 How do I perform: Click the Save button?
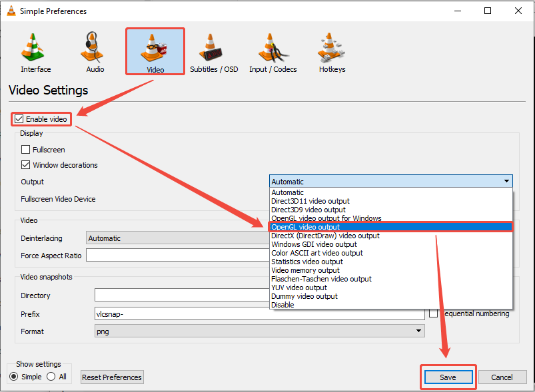448,377
